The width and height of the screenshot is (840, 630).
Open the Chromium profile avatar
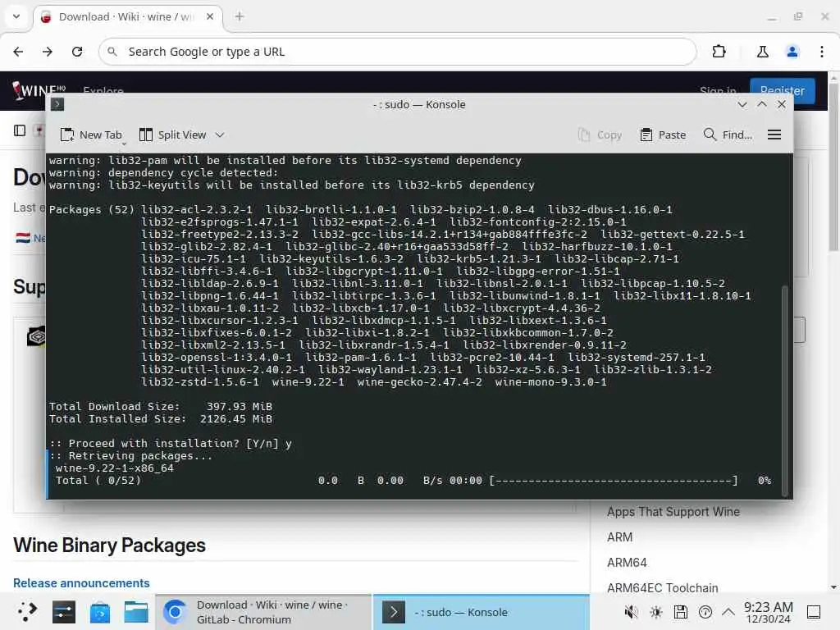[x=792, y=52]
